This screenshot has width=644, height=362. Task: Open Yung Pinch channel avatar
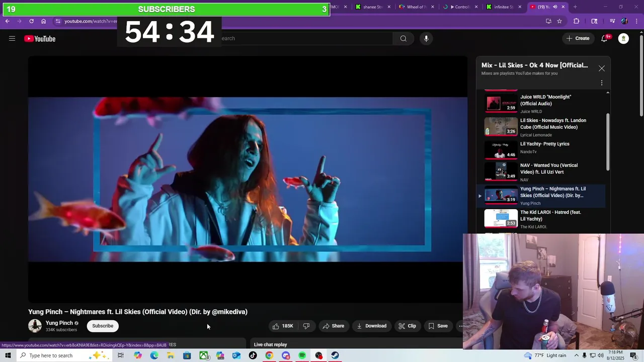coord(35,326)
